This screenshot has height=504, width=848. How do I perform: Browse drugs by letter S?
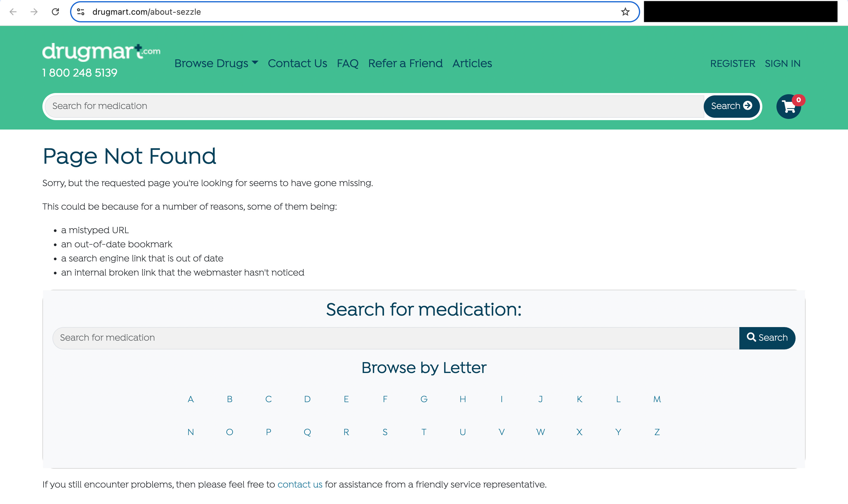(x=385, y=432)
